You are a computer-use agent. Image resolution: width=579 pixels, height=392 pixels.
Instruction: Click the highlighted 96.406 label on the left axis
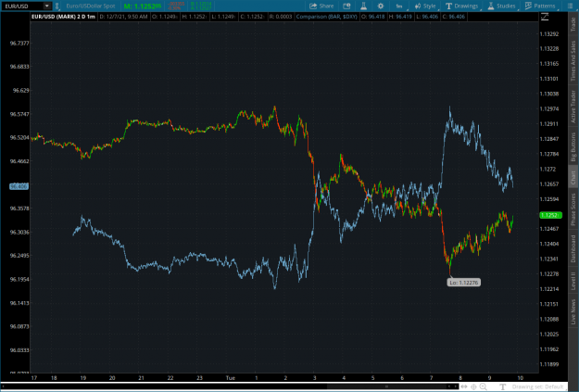19,186
